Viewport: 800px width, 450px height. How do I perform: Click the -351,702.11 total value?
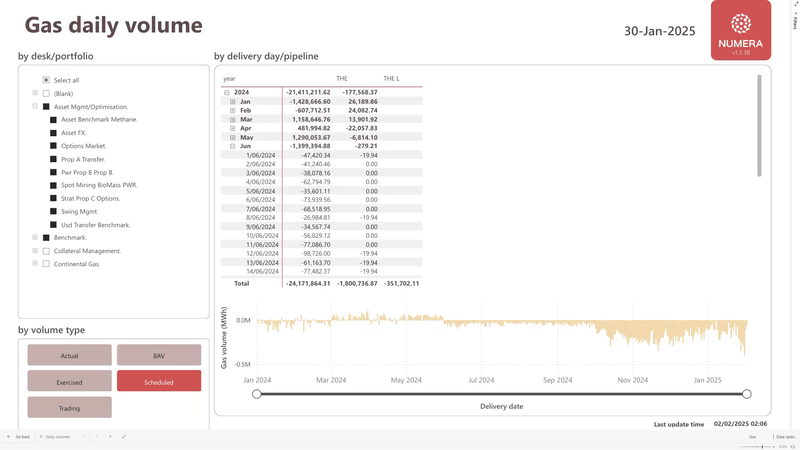[x=402, y=284]
